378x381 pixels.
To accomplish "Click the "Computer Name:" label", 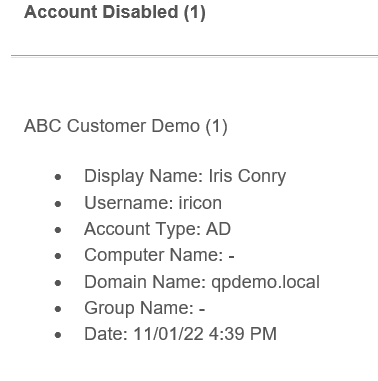I will (153, 255).
